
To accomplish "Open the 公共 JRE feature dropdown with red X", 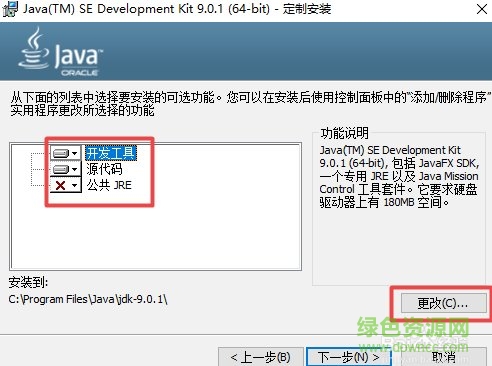I will [x=66, y=185].
